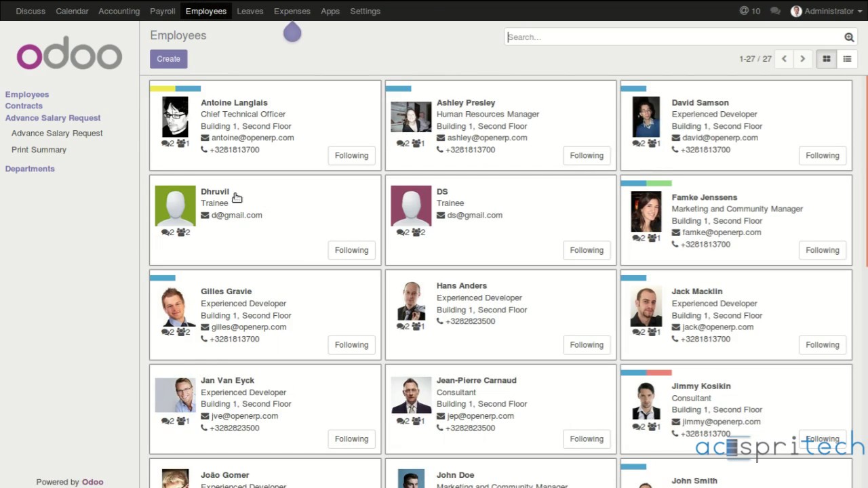
Task: Click messages icon on Jan Van Eyck card
Action: click(167, 421)
